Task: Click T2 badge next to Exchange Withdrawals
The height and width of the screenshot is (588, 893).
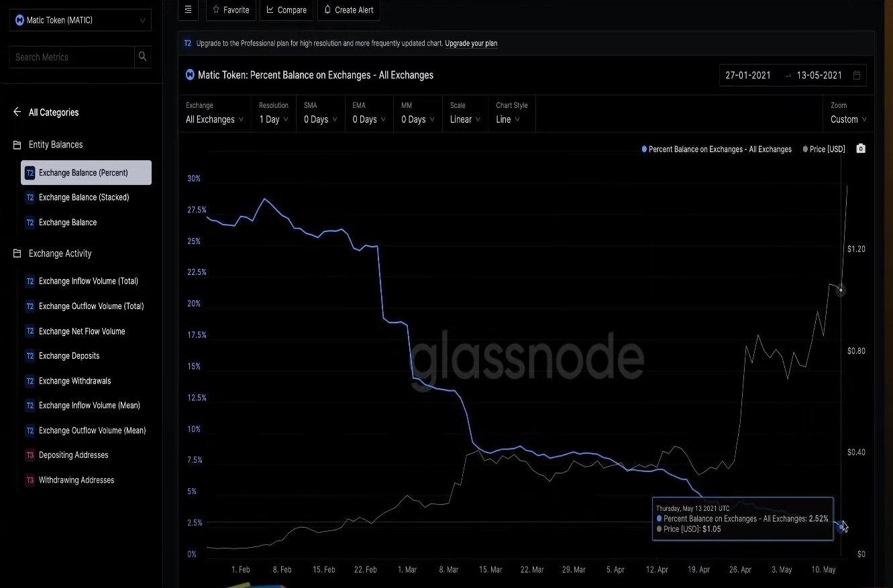Action: tap(30, 381)
